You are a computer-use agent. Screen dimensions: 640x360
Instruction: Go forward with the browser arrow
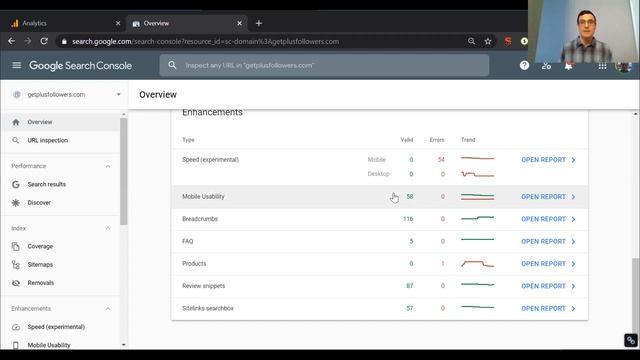point(28,41)
